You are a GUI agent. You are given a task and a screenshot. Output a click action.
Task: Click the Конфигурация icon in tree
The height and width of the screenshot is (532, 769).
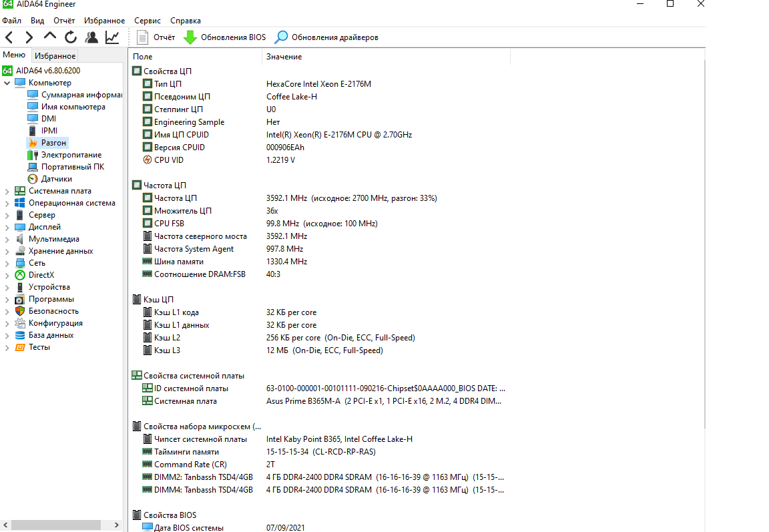point(20,323)
